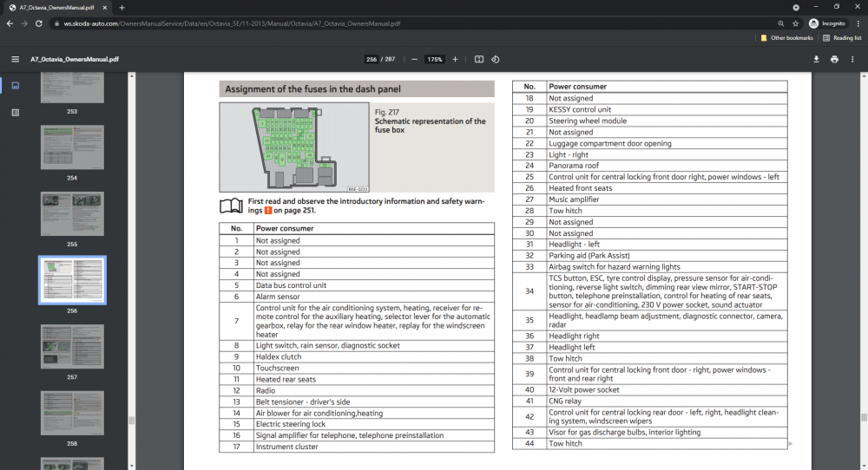The height and width of the screenshot is (470, 868).
Task: Open the Chrome three-dot menu
Action: (x=858, y=23)
